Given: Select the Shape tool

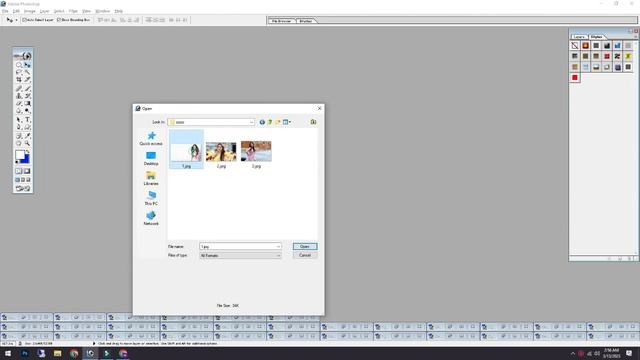Looking at the screenshot, I should [x=27, y=127].
